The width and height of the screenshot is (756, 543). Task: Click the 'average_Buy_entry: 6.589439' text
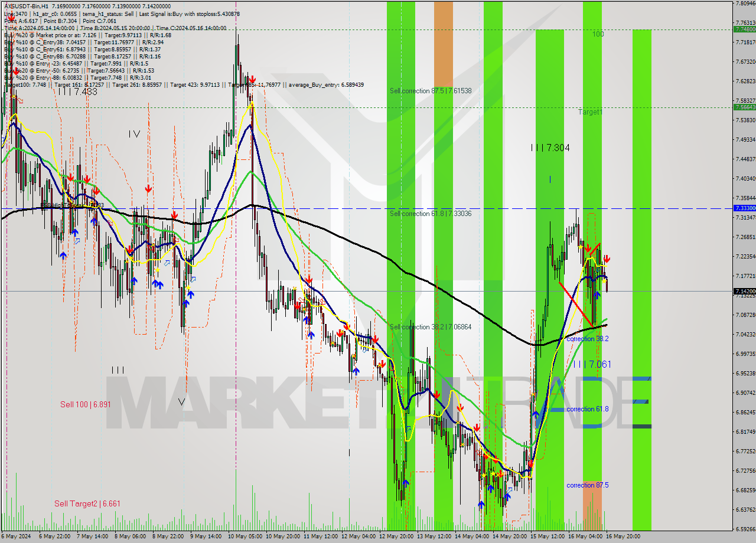[326, 84]
